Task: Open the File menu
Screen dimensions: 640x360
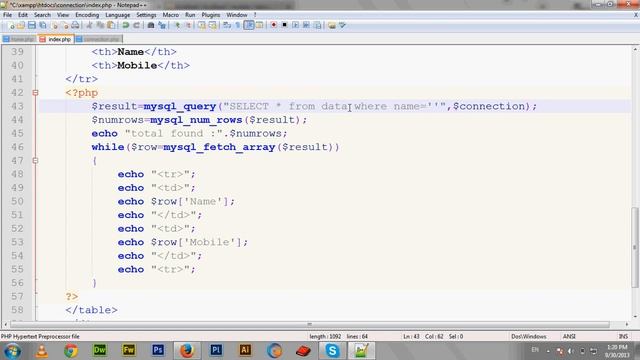Action: point(7,15)
